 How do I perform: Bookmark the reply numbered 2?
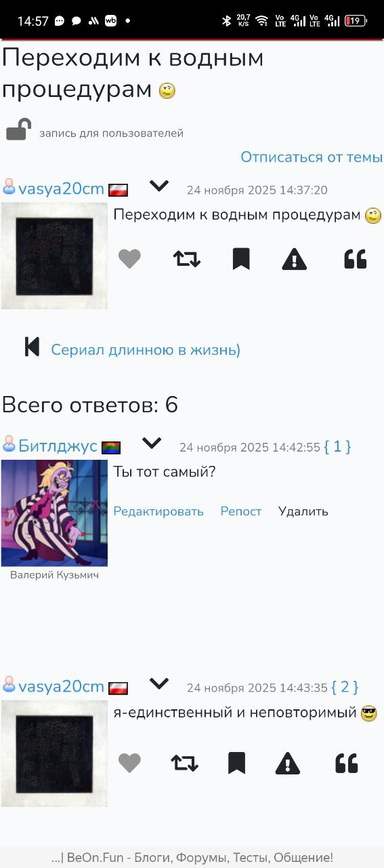coord(236,764)
